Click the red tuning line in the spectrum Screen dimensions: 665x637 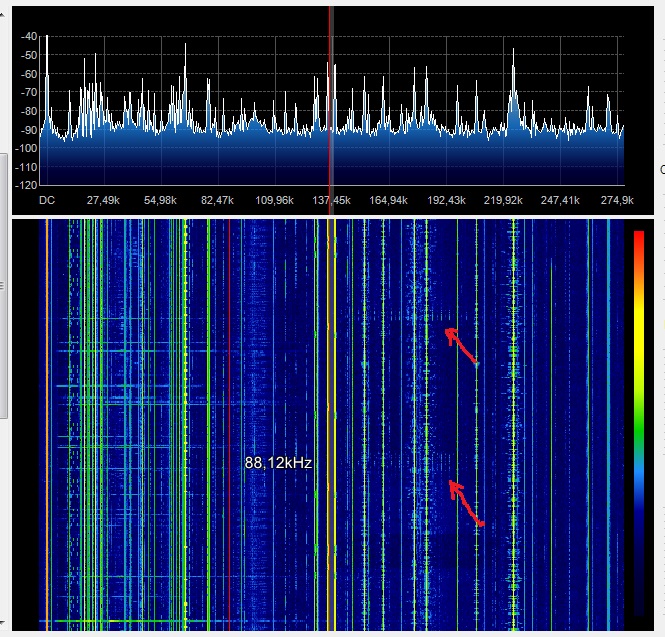click(x=329, y=110)
